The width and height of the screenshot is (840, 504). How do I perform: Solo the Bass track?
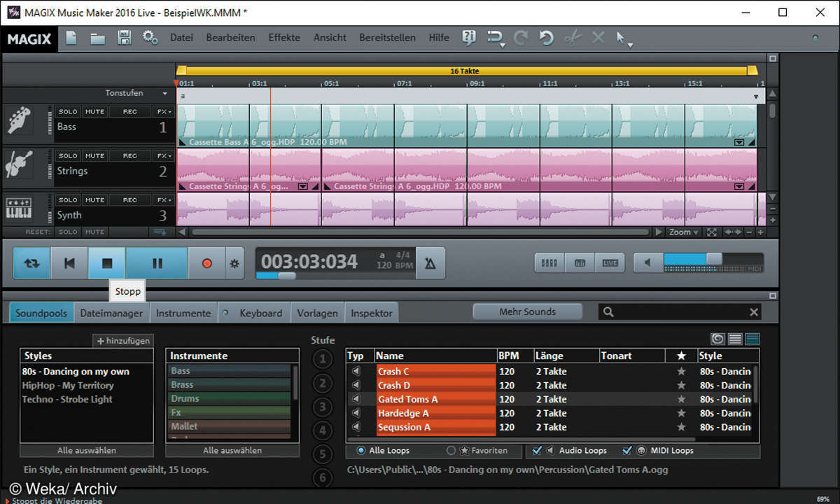point(68,112)
